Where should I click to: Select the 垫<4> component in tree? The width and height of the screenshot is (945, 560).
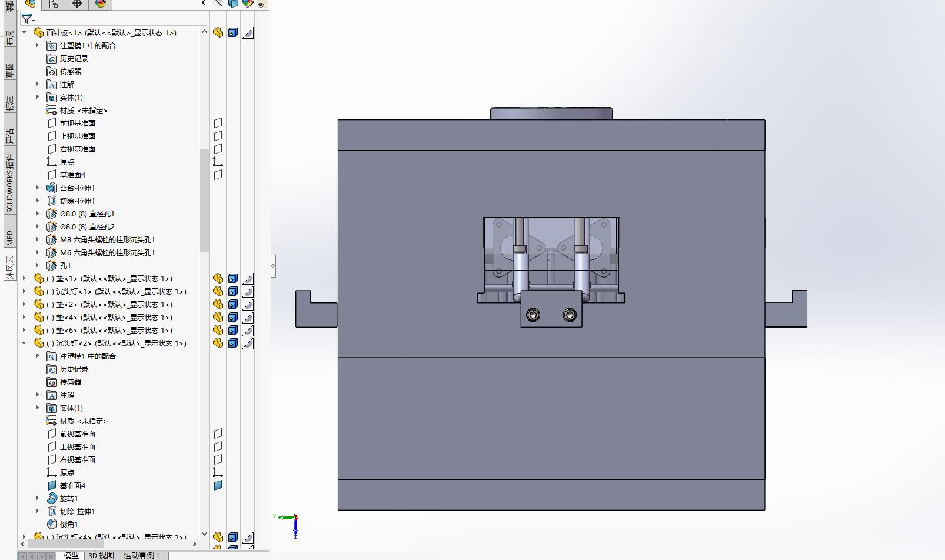point(109,317)
